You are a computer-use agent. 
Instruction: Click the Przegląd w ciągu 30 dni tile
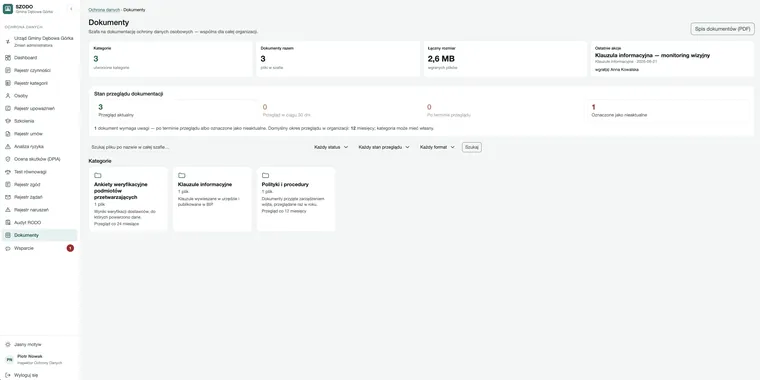pyautogui.click(x=339, y=111)
